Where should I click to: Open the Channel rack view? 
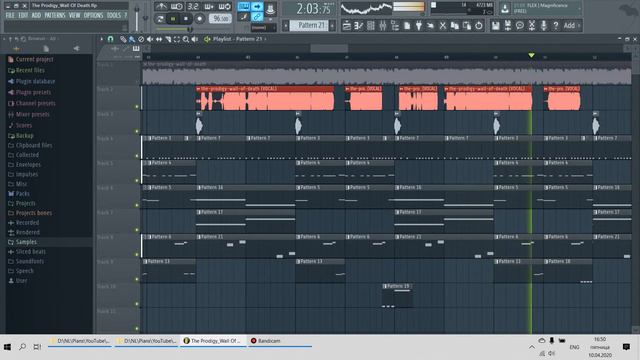pyautogui.click(x=371, y=26)
